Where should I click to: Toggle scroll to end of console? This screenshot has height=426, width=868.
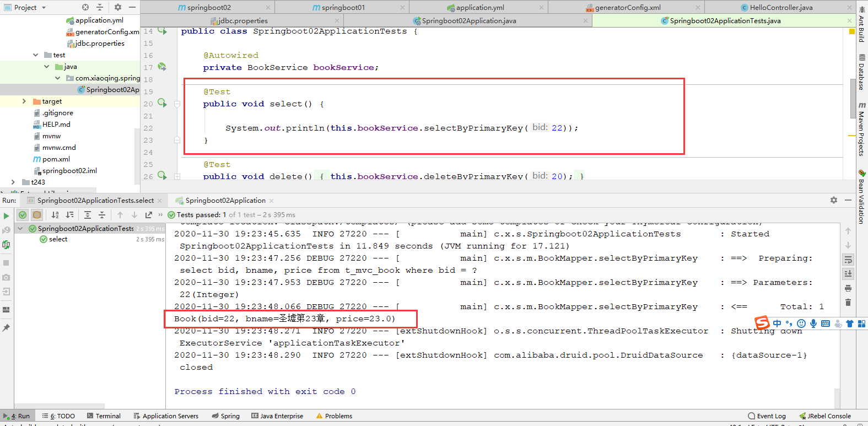click(848, 274)
